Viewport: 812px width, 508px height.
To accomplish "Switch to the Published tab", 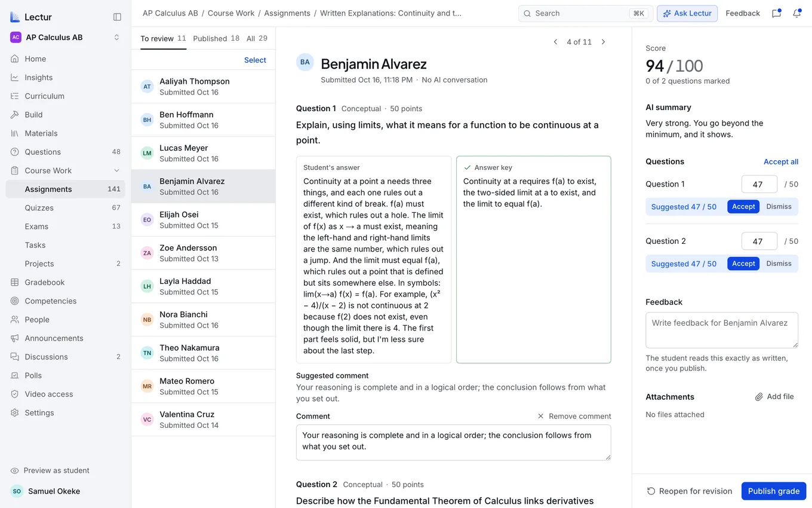I will click(216, 38).
